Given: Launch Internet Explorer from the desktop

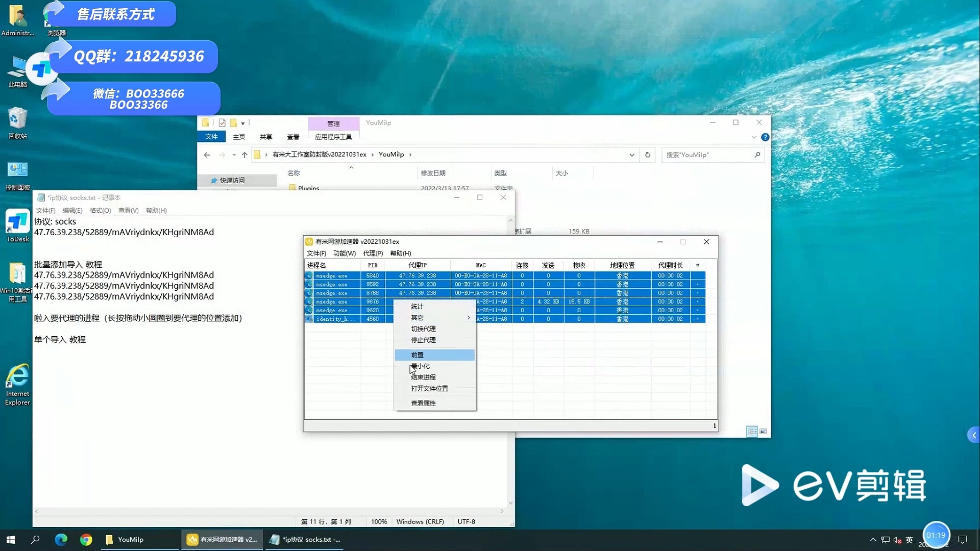Looking at the screenshot, I should point(17,385).
